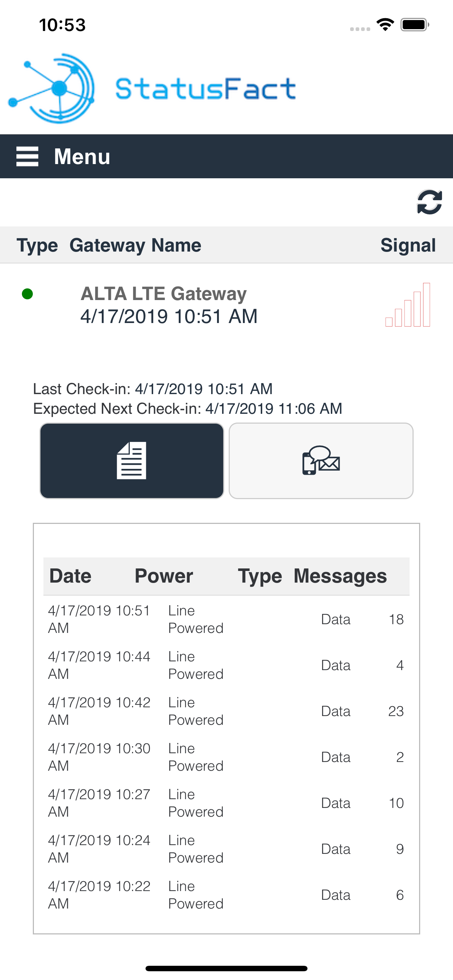The width and height of the screenshot is (453, 980).
Task: Select the 10:30 AM history row
Action: pos(226,757)
